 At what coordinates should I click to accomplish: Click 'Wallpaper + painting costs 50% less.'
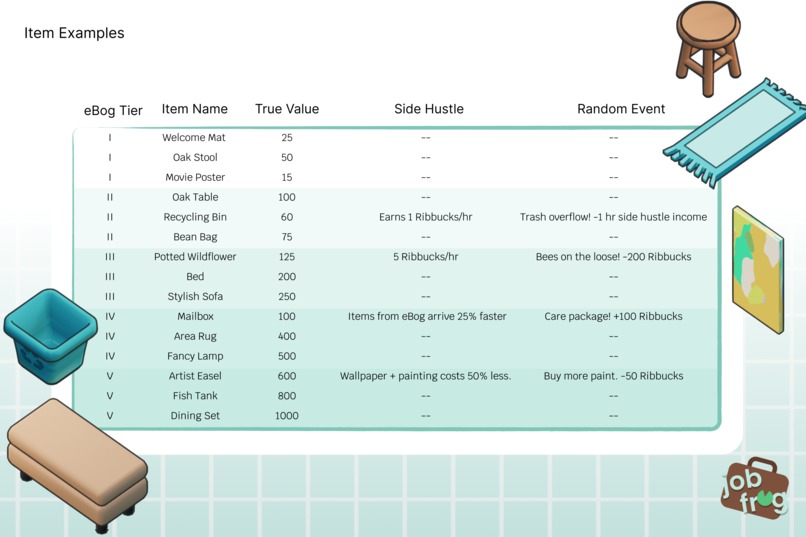point(426,376)
